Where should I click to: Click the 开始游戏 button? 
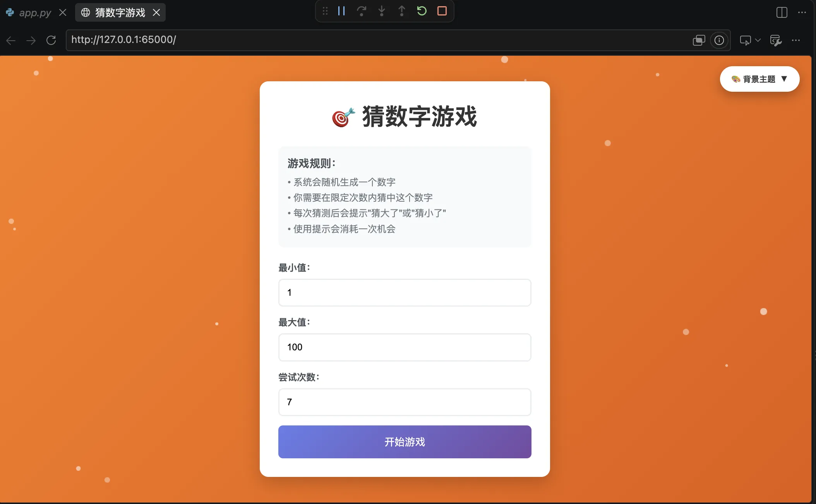pyautogui.click(x=405, y=442)
